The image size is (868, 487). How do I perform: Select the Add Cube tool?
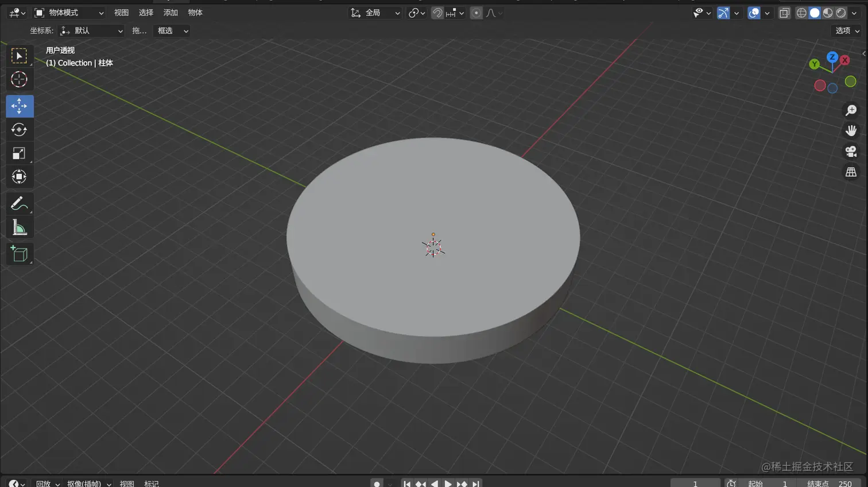coord(19,254)
